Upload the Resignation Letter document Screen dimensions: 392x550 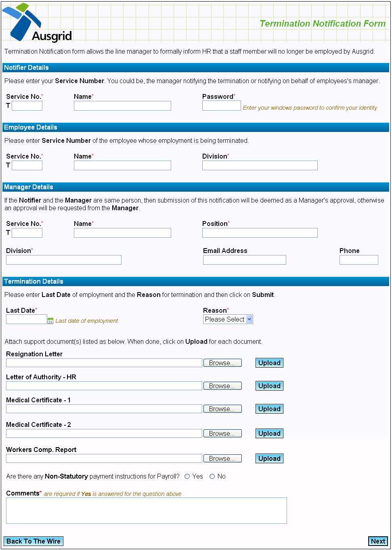[269, 363]
